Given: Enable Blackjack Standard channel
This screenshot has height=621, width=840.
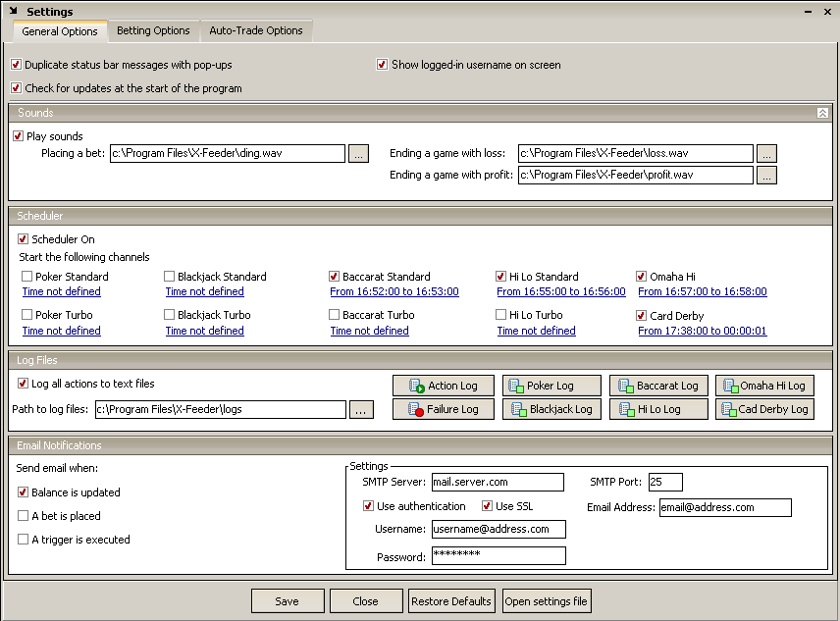Looking at the screenshot, I should click(170, 277).
